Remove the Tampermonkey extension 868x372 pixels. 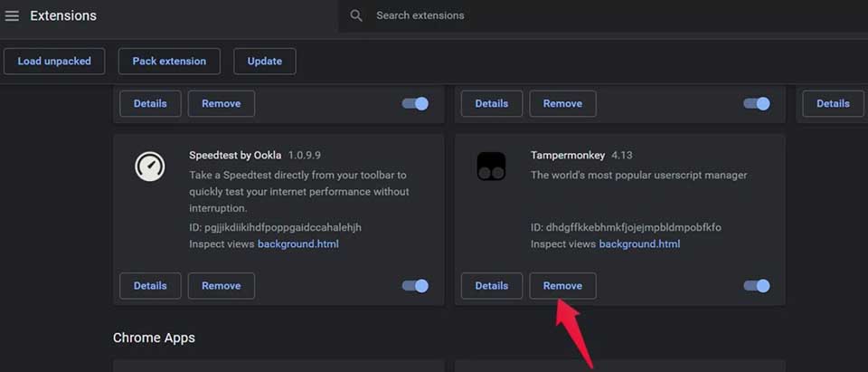click(x=562, y=285)
